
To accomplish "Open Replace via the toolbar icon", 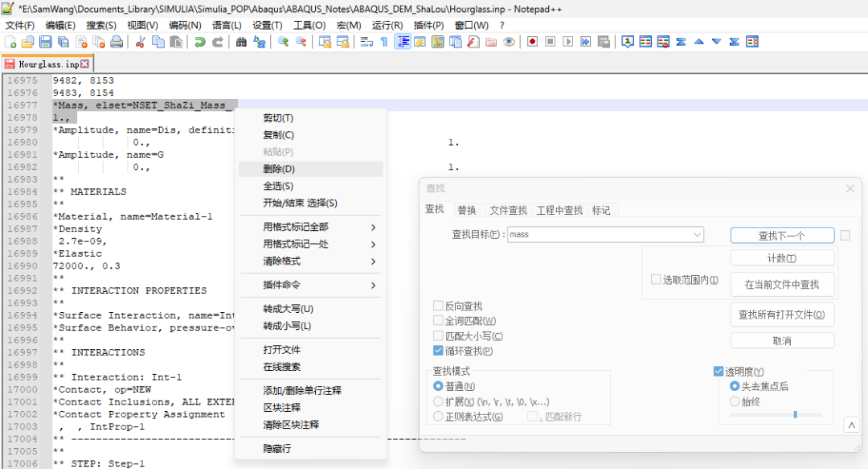I will [x=259, y=42].
